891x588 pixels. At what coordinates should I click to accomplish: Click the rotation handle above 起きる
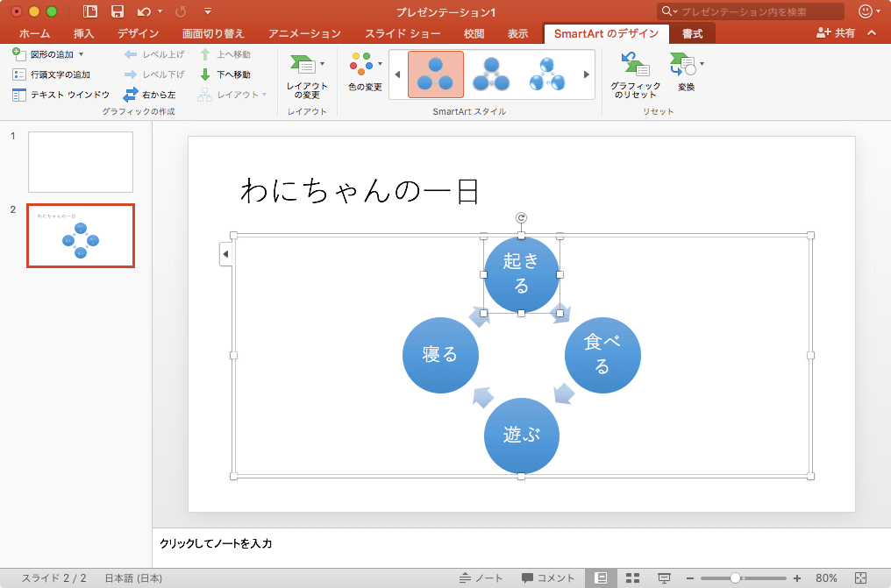pos(521,218)
